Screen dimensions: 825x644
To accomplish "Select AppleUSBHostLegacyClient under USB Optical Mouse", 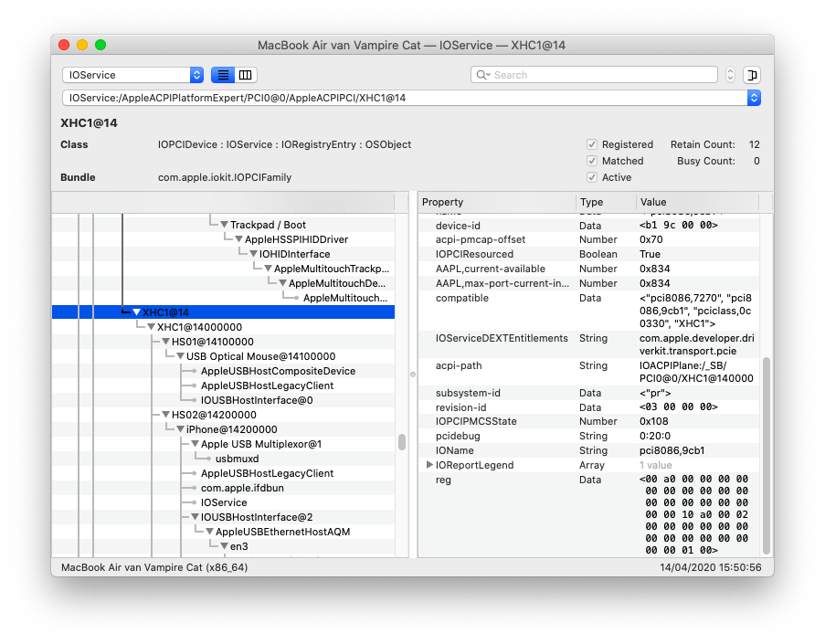I will 267,385.
